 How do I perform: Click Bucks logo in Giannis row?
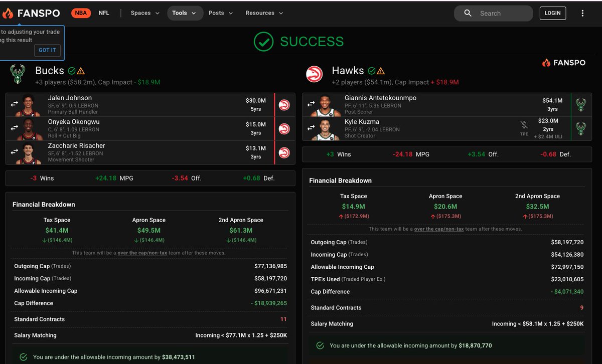pos(581,105)
